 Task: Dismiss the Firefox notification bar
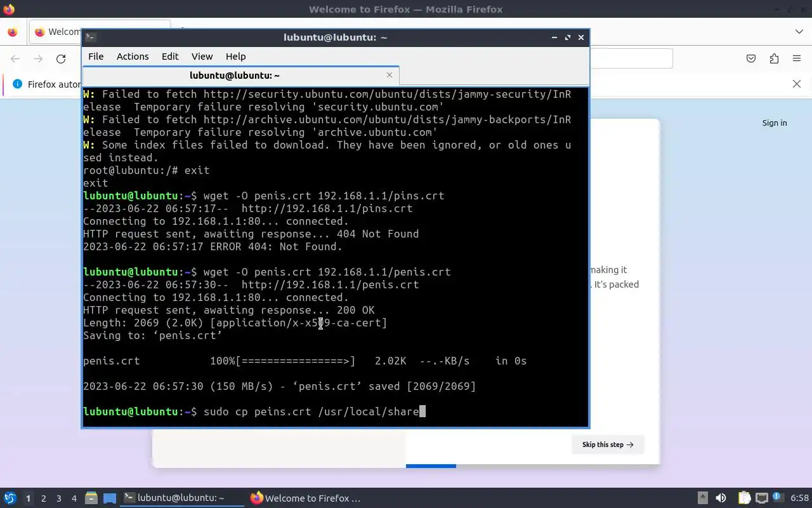coord(797,84)
